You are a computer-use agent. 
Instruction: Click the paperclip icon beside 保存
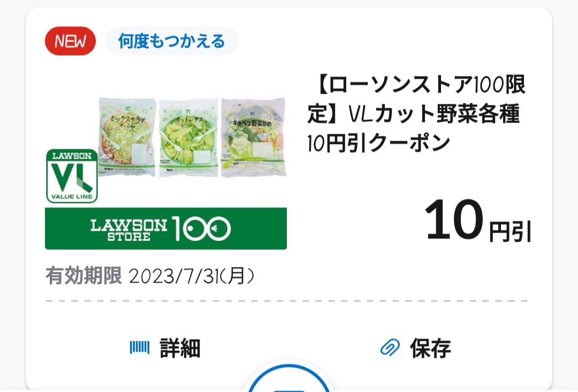coord(390,348)
